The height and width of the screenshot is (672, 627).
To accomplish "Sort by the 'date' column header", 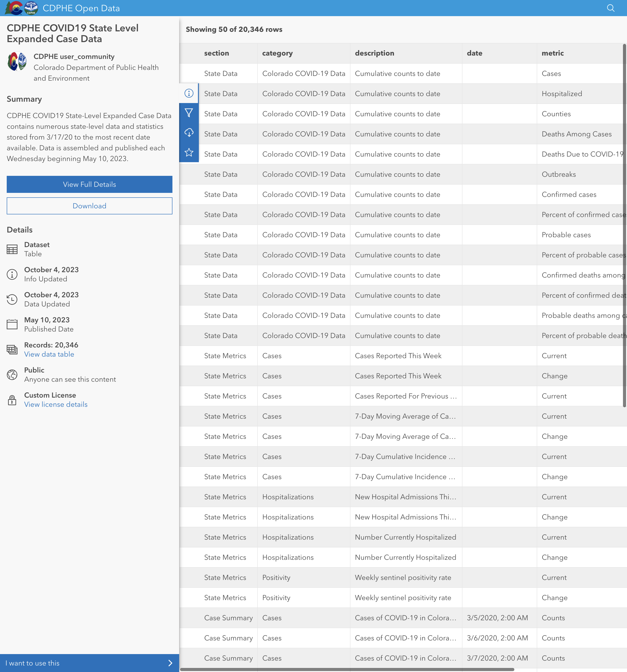I will [474, 53].
